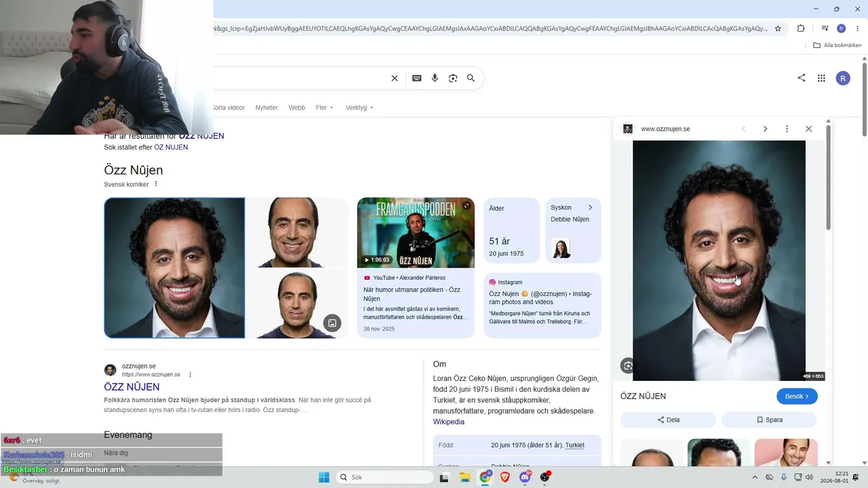Open the large preview image of Özz Nûjen
Viewport: 868px width, 488px height.
tap(719, 261)
